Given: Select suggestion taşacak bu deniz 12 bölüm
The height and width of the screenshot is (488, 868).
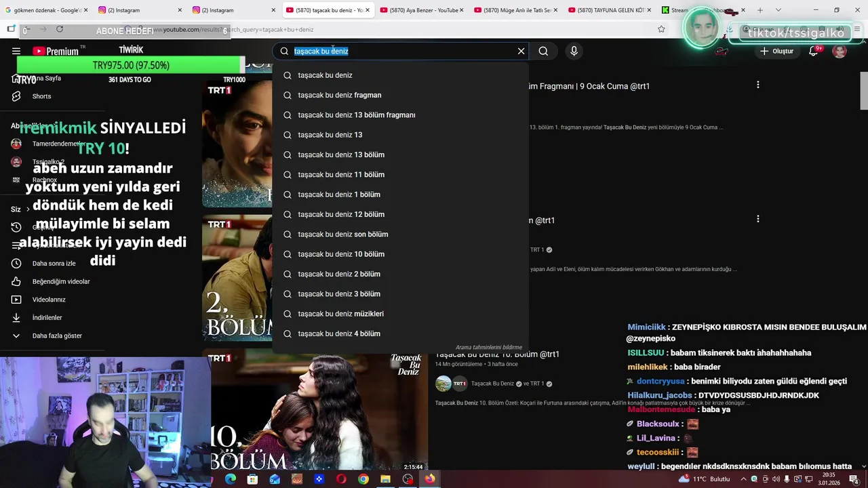Looking at the screenshot, I should coord(400,214).
